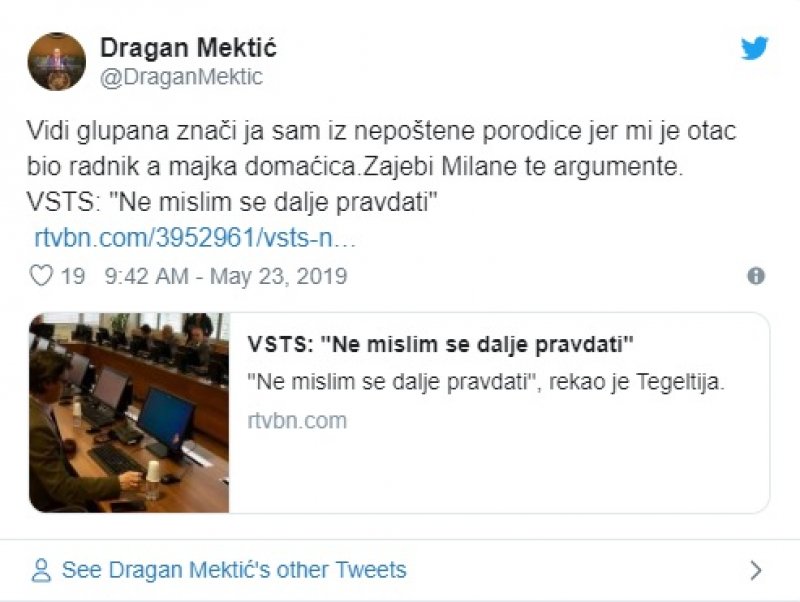800x602 pixels.
Task: Click the bold VSTS headline in the card
Action: point(441,346)
